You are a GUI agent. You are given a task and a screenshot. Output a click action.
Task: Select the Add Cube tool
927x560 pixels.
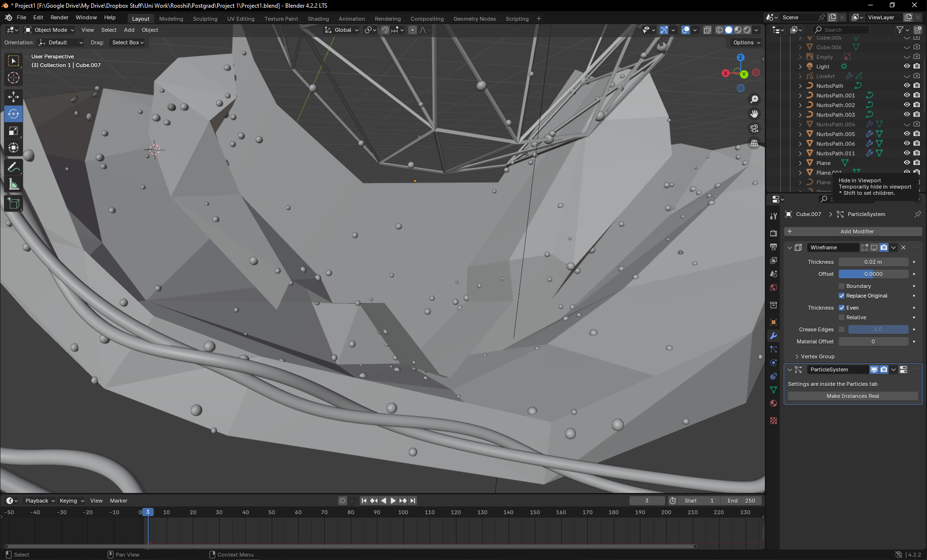tap(14, 204)
